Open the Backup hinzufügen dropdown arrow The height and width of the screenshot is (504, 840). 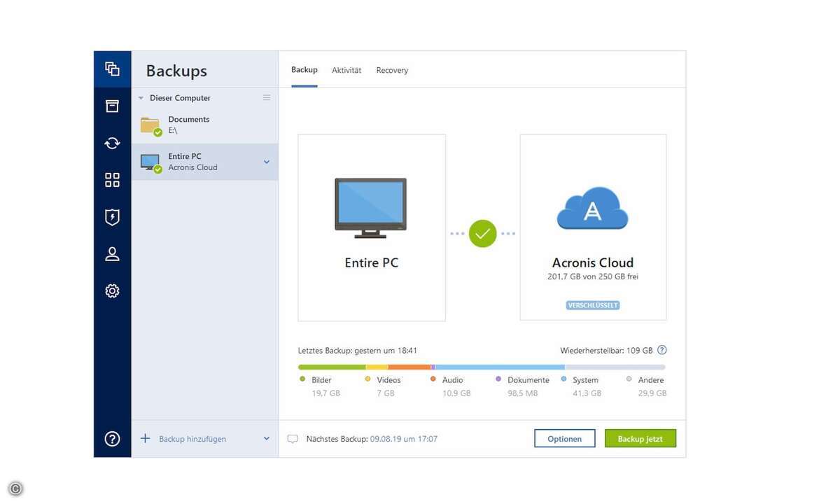point(266,439)
